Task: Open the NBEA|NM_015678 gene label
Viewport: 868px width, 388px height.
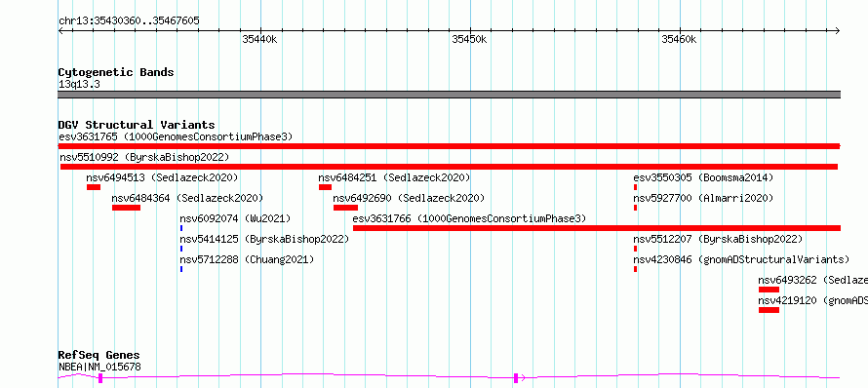Action: click(99, 367)
